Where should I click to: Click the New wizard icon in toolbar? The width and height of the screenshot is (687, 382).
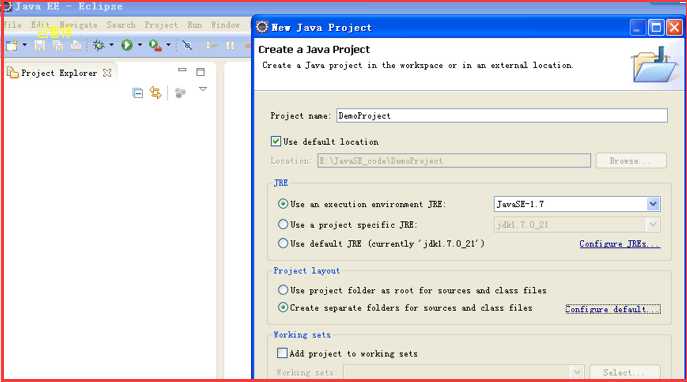(12, 45)
